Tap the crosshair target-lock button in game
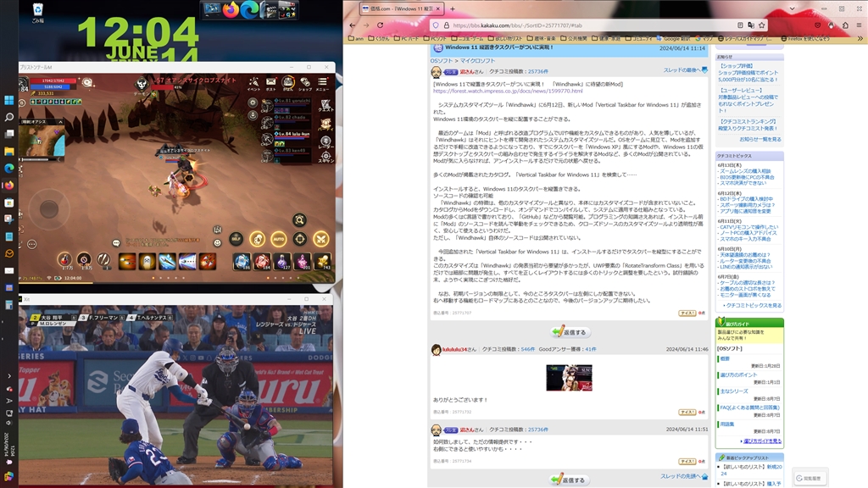Screen dimensions: 868x488 [x=299, y=239]
